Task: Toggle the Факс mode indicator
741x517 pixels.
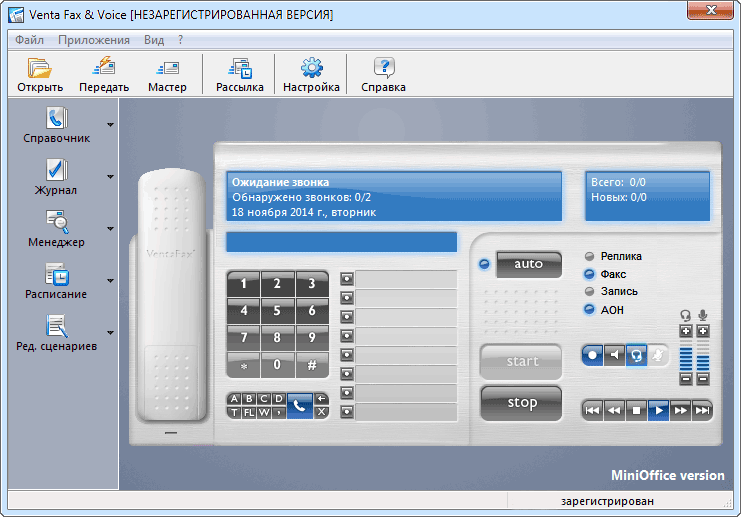Action: pos(590,274)
